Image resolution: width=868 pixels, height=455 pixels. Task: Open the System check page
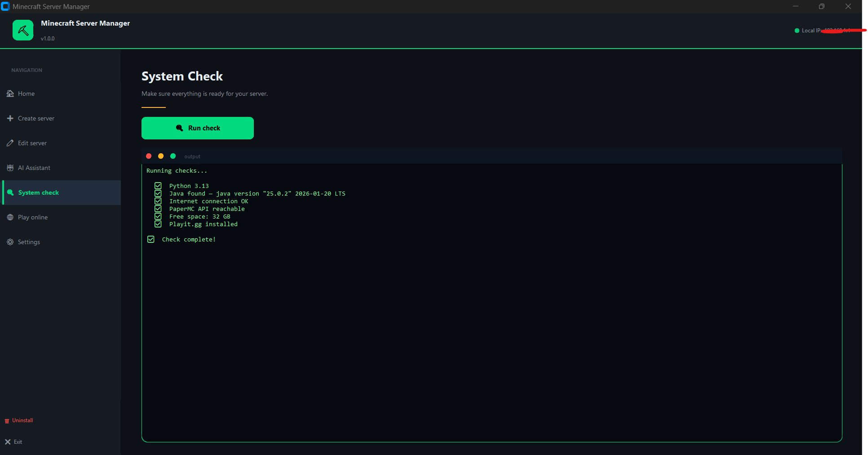[39, 192]
